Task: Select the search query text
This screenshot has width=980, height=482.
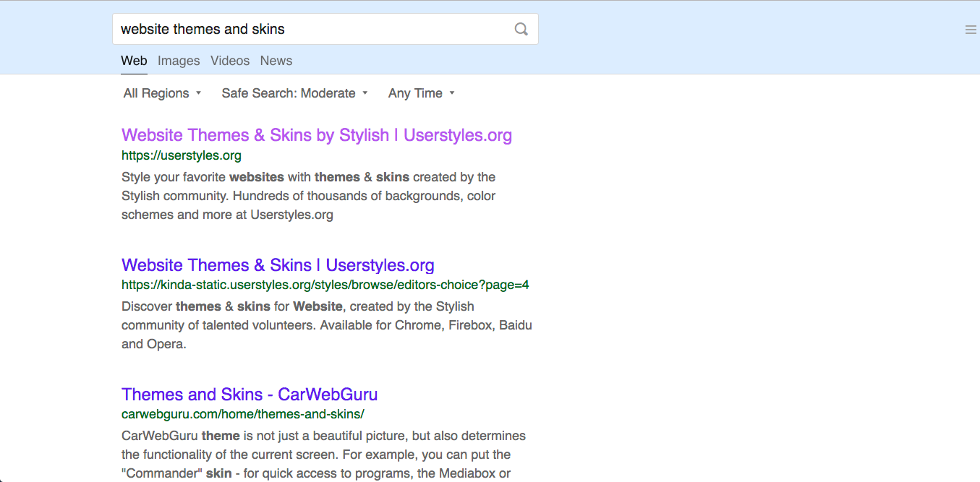Action: [203, 29]
